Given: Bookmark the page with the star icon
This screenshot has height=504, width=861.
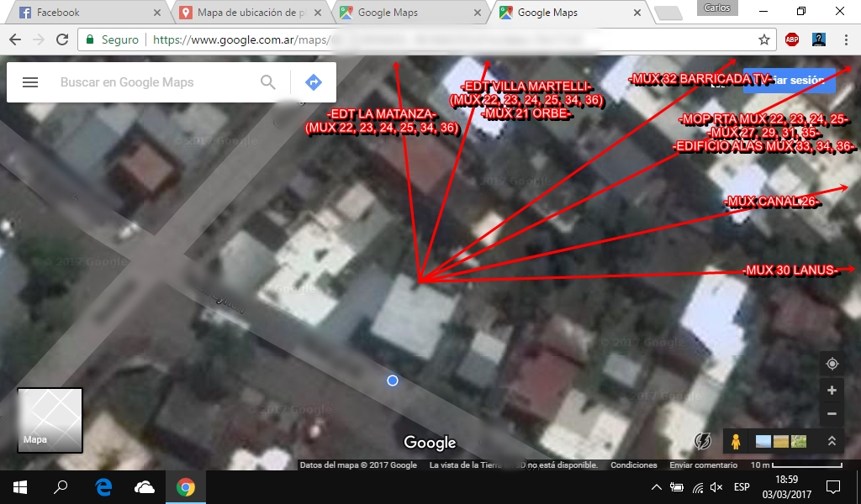Looking at the screenshot, I should [x=763, y=39].
